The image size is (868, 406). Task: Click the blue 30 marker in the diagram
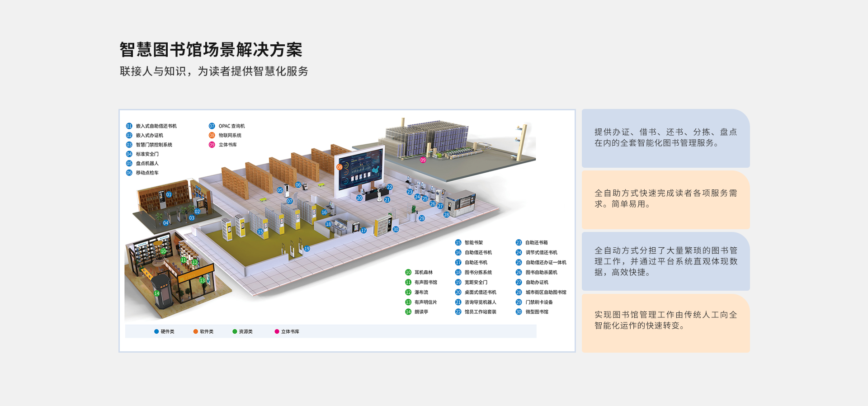[396, 230]
